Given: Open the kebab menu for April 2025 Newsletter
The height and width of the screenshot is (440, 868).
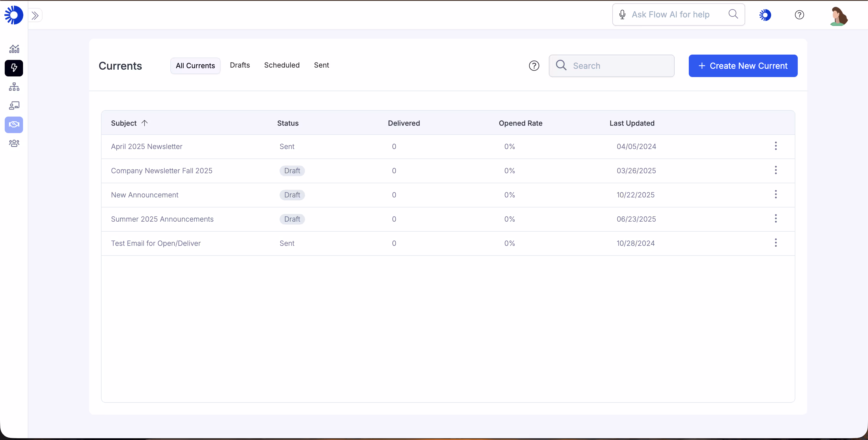Looking at the screenshot, I should (776, 146).
